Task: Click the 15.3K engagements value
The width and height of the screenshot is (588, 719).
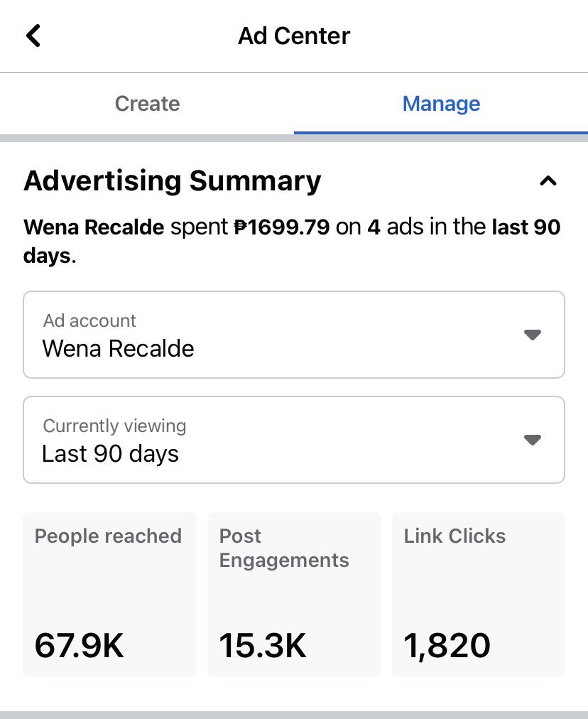Action: (x=263, y=646)
